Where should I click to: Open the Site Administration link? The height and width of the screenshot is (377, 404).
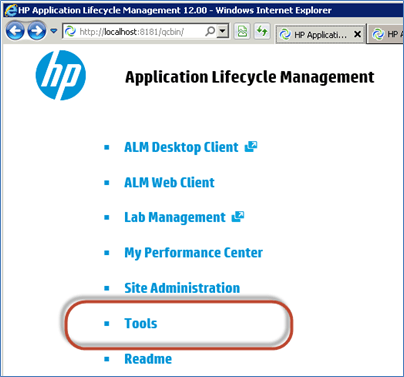pyautogui.click(x=182, y=288)
